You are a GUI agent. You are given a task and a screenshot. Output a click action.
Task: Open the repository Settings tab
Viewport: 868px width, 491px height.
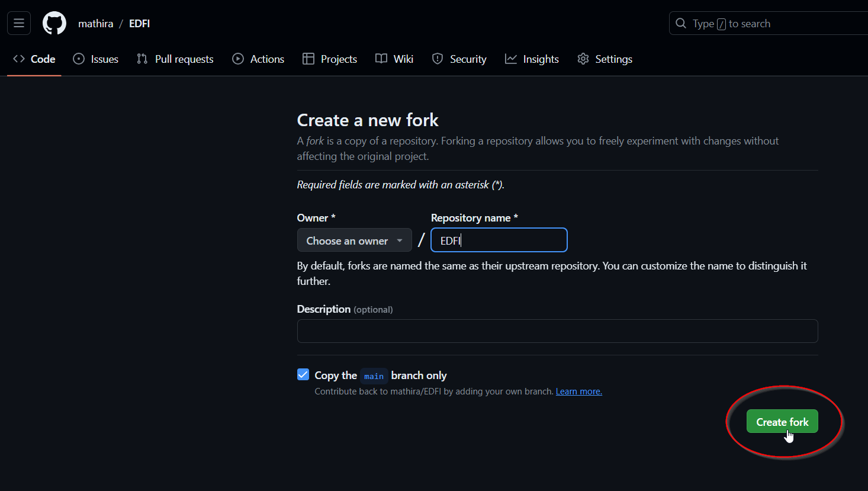(x=605, y=59)
